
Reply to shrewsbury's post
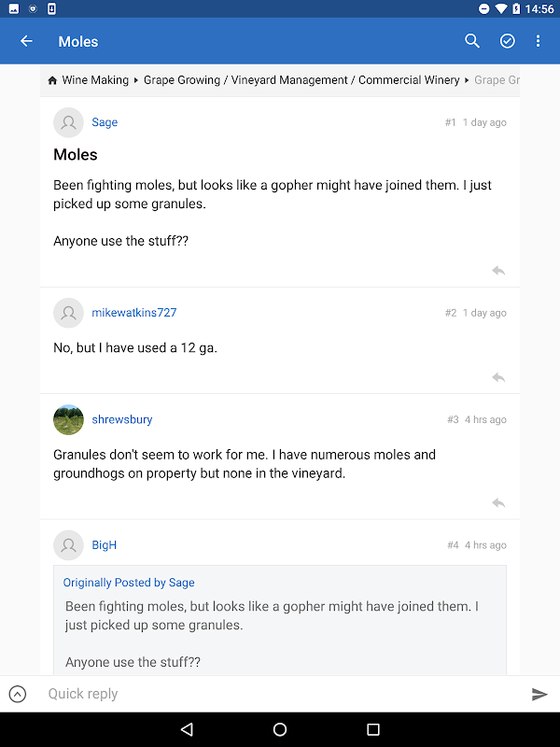pos(498,503)
